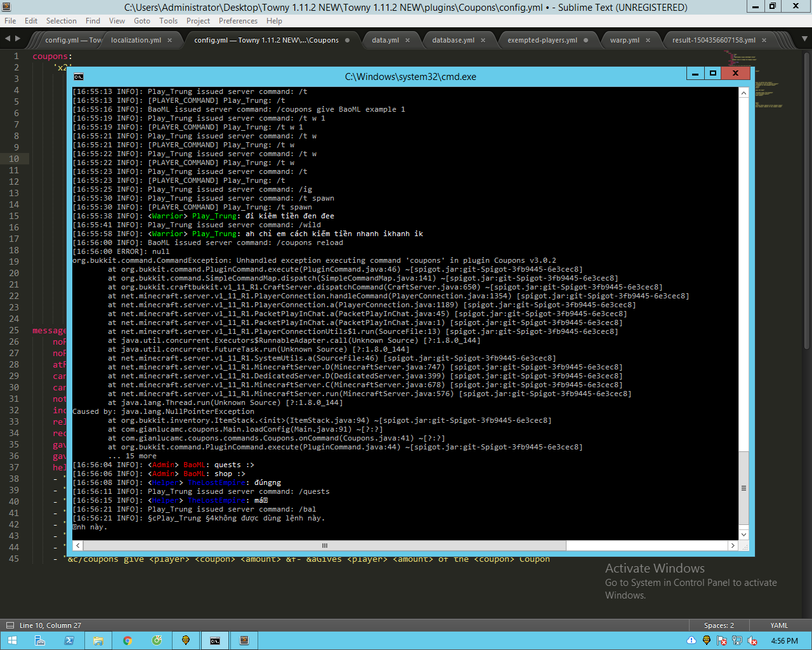Click the cmd vertical scrollbar down arrow

click(x=744, y=534)
